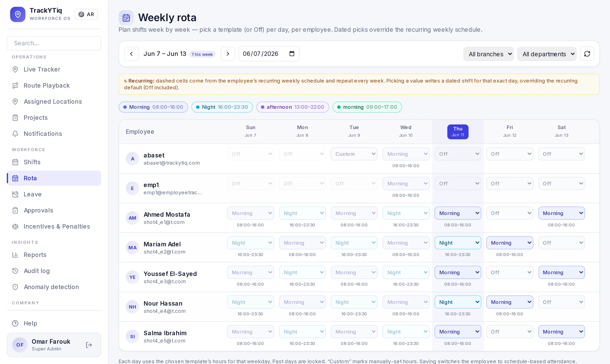Select the Thu Jun 11 column header
This screenshot has height=364, width=610.
click(458, 132)
